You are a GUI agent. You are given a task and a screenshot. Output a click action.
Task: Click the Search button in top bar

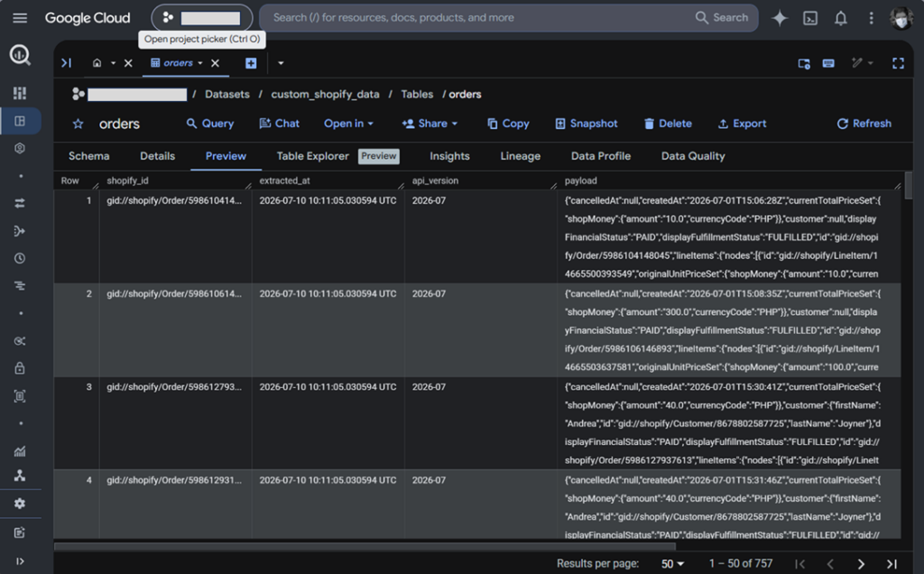(x=723, y=18)
